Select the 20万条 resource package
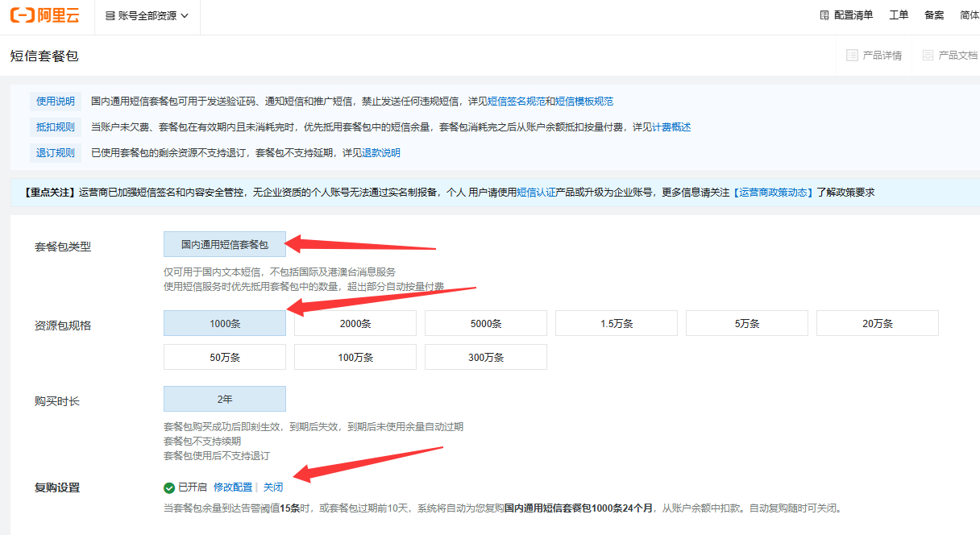The height and width of the screenshot is (535, 980). (878, 323)
